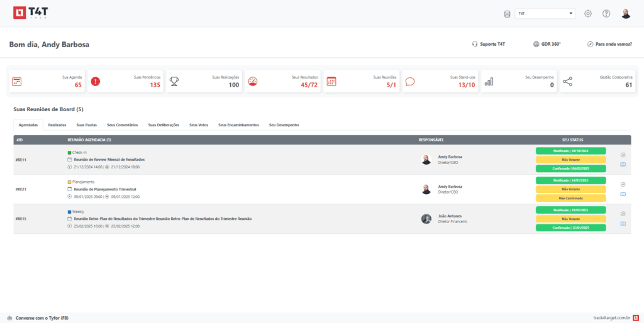Click the Seu Desempenho bar chart icon

489,81
